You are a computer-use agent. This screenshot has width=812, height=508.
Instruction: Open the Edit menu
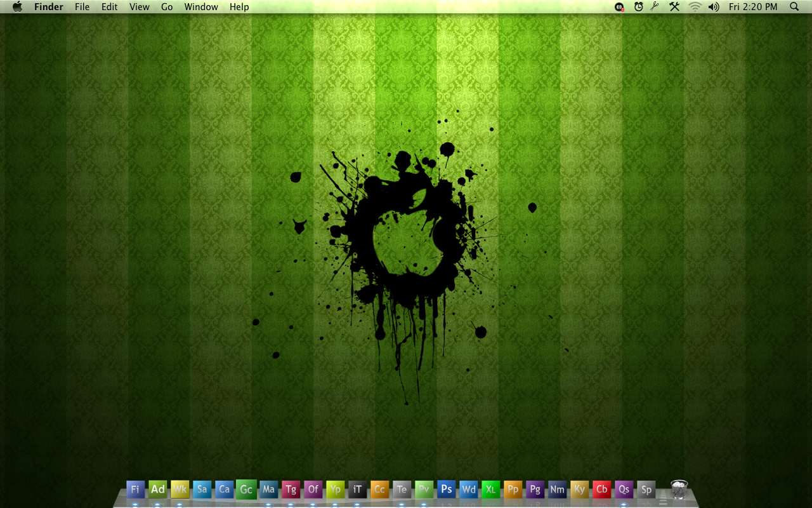(x=110, y=7)
